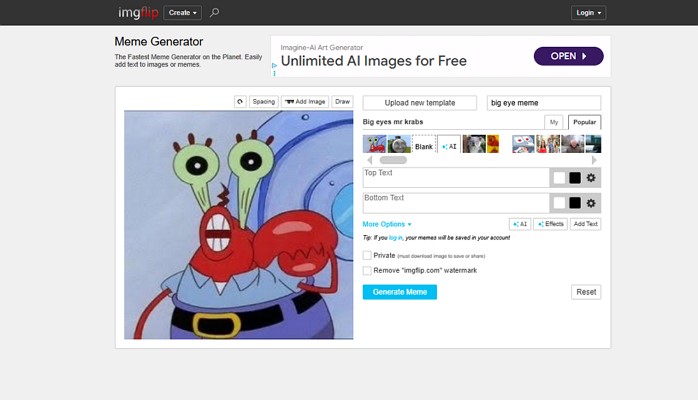Viewport: 698px width, 400px height.
Task: Click Upload new template
Action: click(420, 103)
